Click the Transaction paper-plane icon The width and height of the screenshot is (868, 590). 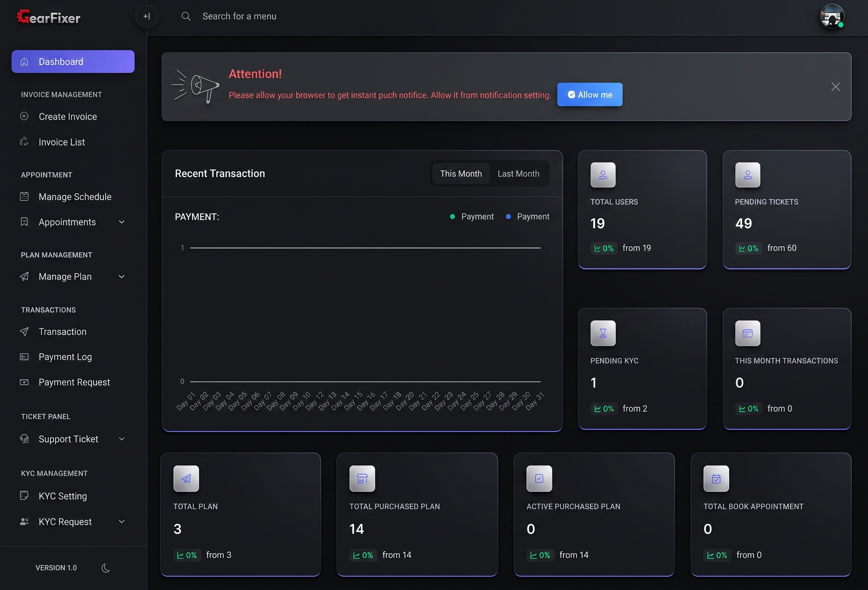(24, 332)
